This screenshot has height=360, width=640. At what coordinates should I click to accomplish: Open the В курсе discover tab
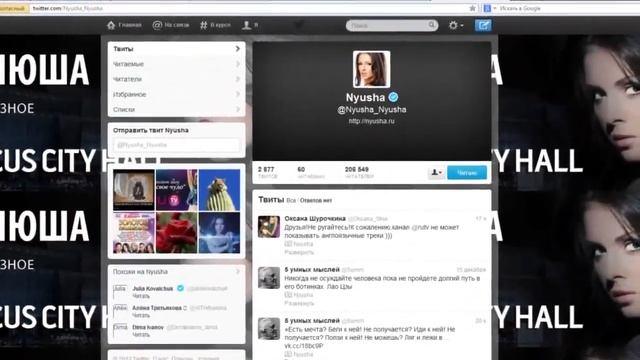point(215,25)
